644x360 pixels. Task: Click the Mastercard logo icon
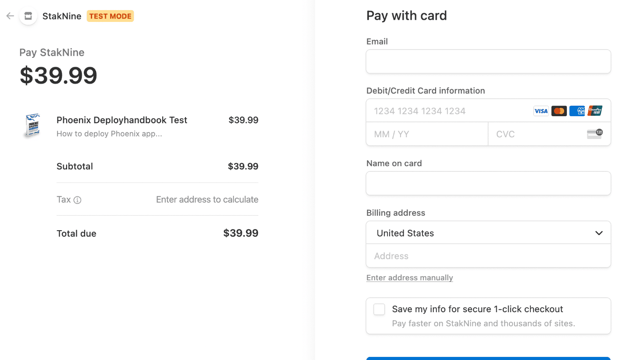tap(559, 111)
